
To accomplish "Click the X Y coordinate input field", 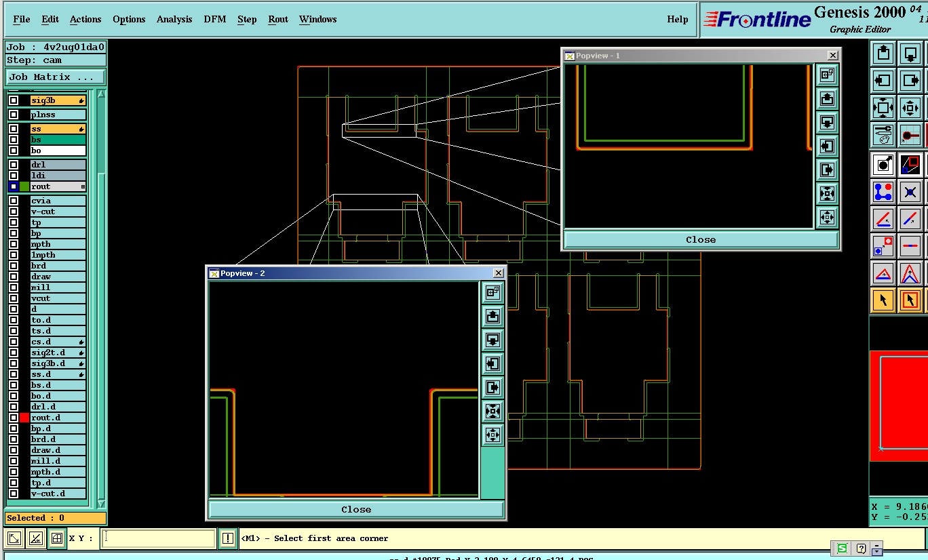I will coord(158,538).
